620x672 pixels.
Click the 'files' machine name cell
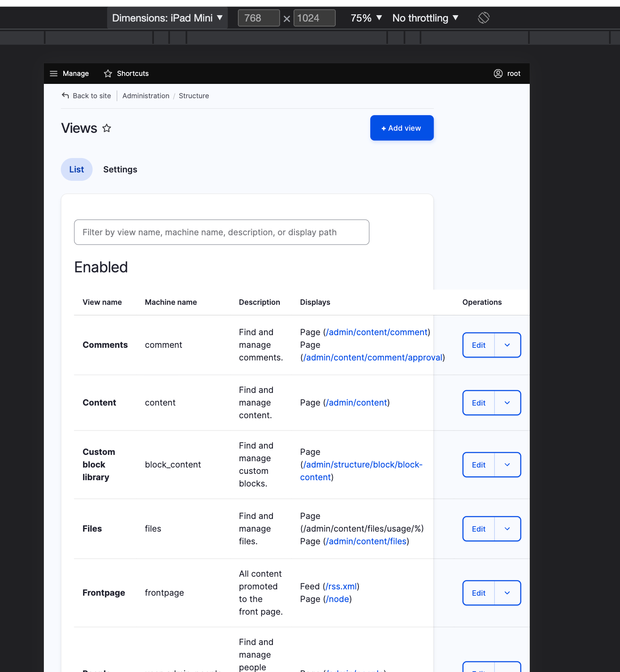pyautogui.click(x=153, y=529)
